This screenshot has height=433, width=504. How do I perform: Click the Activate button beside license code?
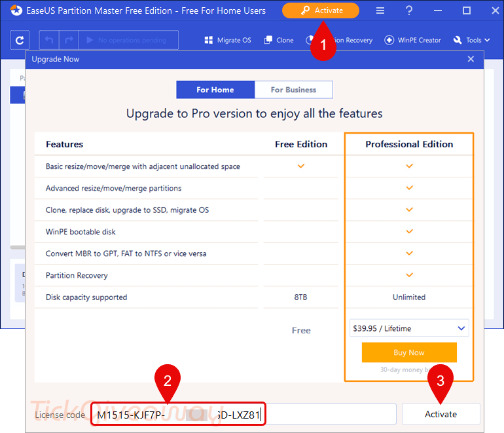coord(441,415)
